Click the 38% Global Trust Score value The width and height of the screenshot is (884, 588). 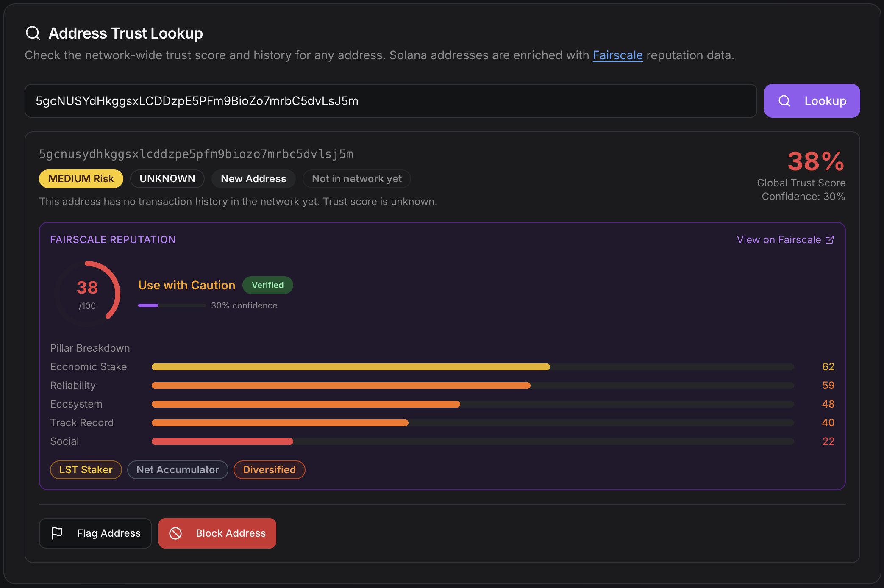coord(816,161)
